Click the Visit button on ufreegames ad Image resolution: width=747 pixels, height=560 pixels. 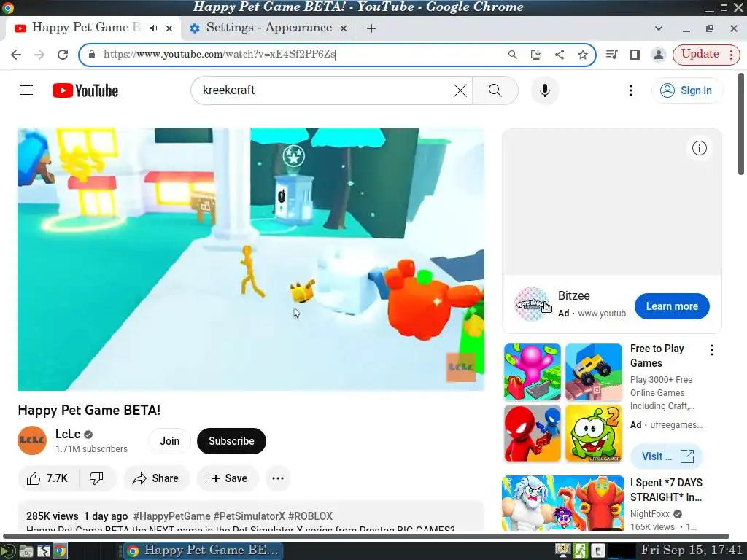point(667,456)
